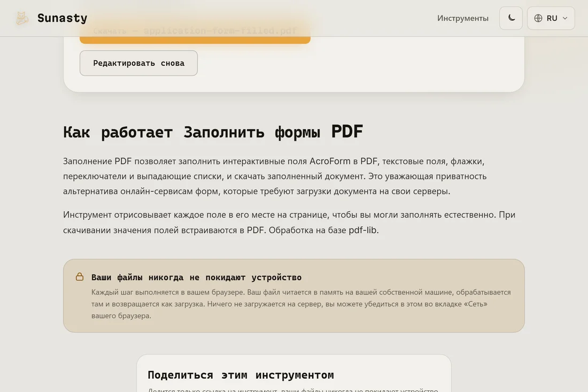Expand the RU language dropdown
The width and height of the screenshot is (588, 392).
tap(551, 18)
